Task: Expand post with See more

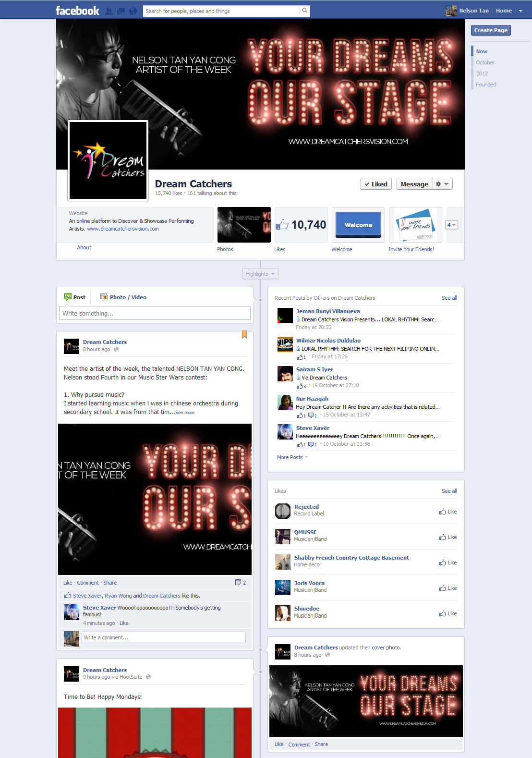Action: pos(185,413)
